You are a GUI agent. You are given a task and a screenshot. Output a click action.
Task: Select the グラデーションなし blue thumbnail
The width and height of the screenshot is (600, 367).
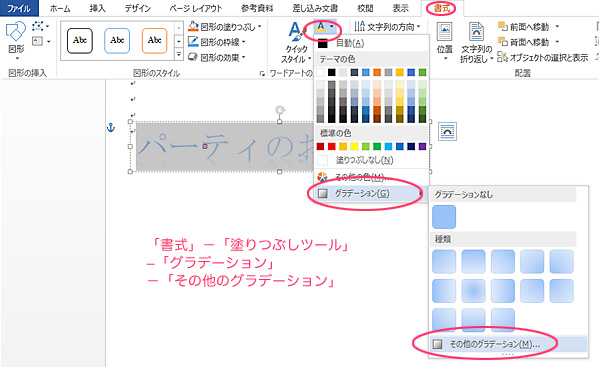(x=444, y=217)
